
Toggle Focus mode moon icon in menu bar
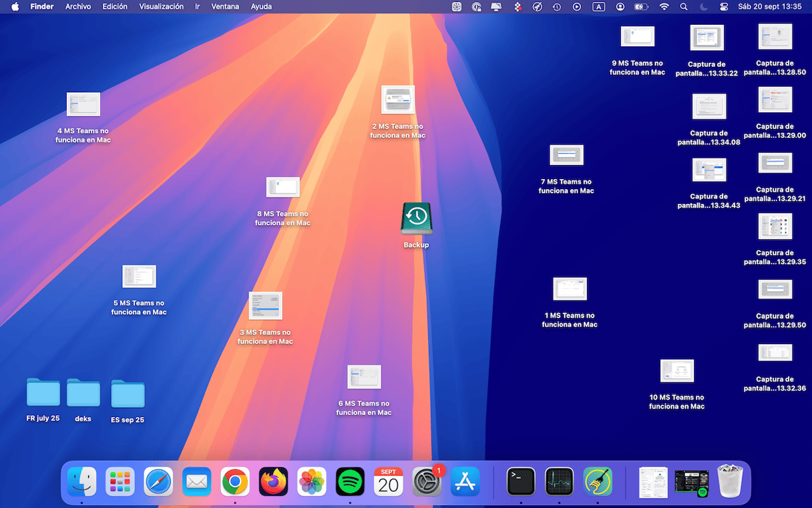pyautogui.click(x=704, y=7)
